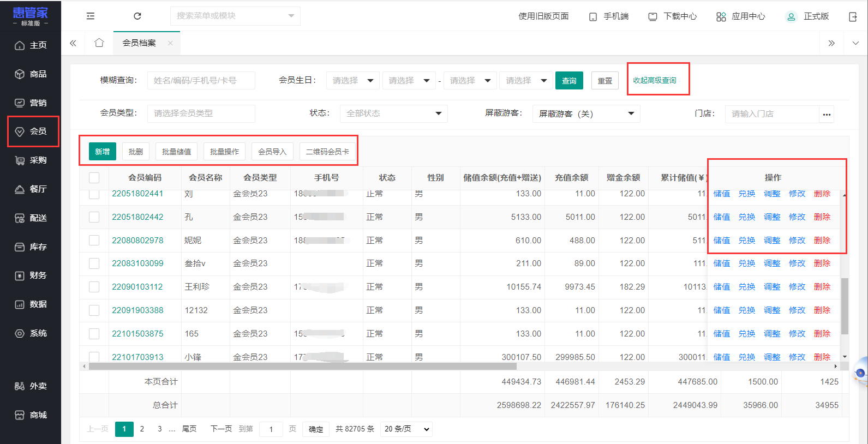The image size is (868, 444).
Task: Open the 配送 delivery sidebar item
Action: pos(31,218)
